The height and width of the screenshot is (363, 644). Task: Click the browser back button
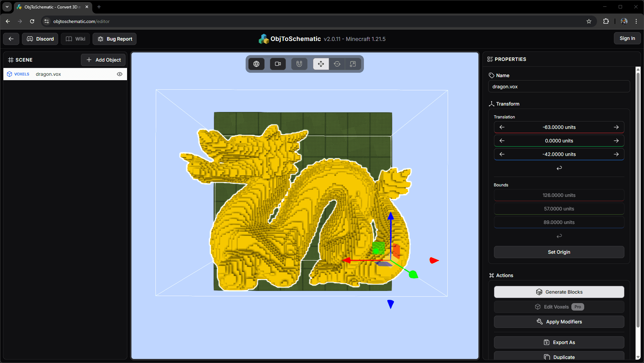pos(8,21)
